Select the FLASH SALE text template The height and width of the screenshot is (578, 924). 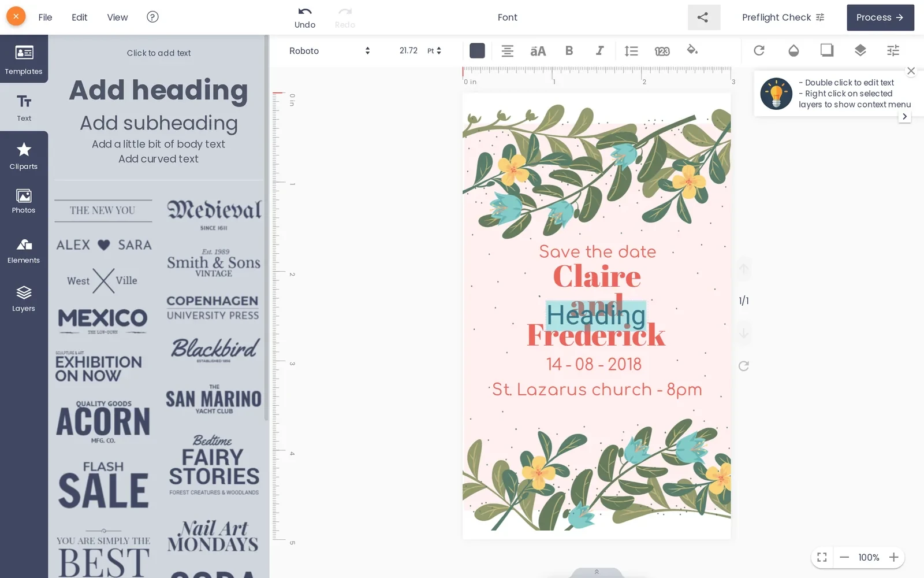point(103,484)
